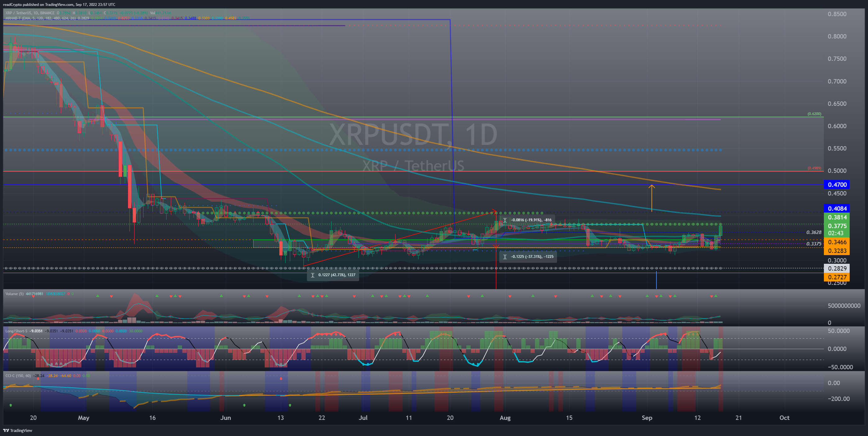Click the -200.00 CCI axis value
The image size is (868, 436).
click(x=838, y=399)
